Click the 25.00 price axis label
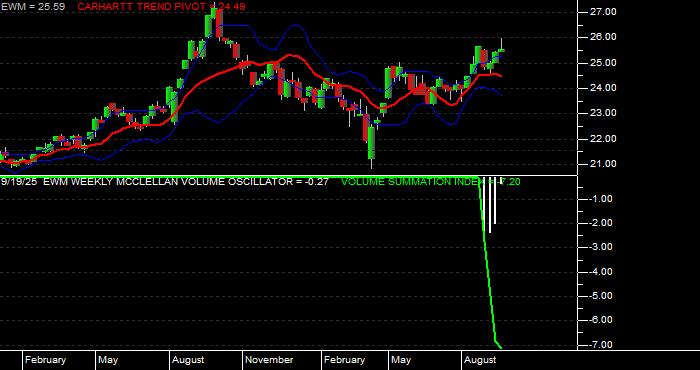This screenshot has height=370, width=700. (x=604, y=63)
